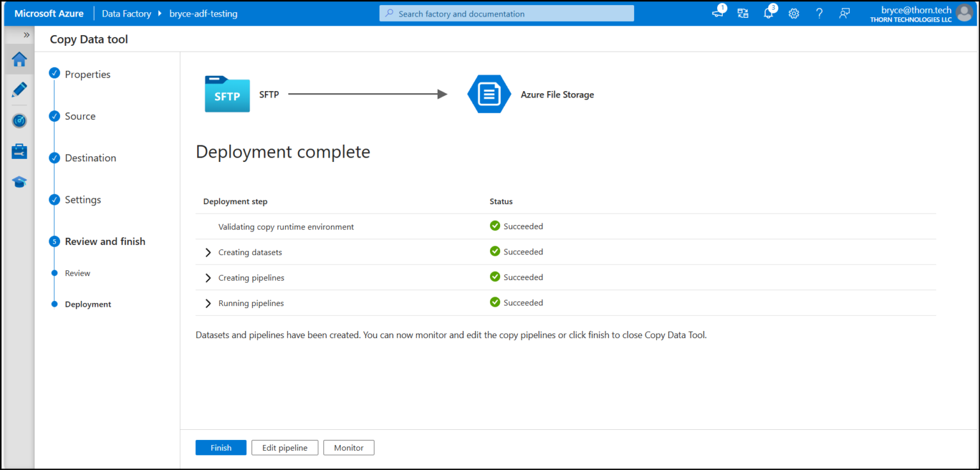Open Edit pipeline
Viewport: 980px width, 470px height.
285,447
